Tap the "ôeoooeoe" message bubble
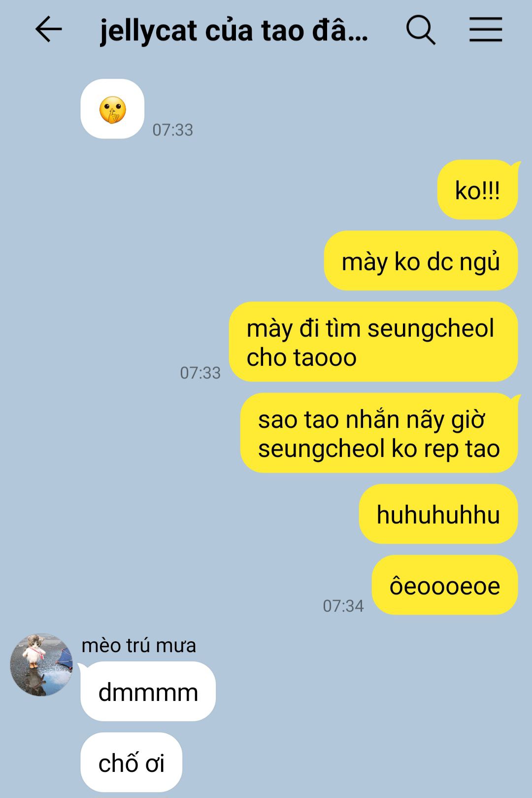The image size is (532, 798). [x=445, y=585]
